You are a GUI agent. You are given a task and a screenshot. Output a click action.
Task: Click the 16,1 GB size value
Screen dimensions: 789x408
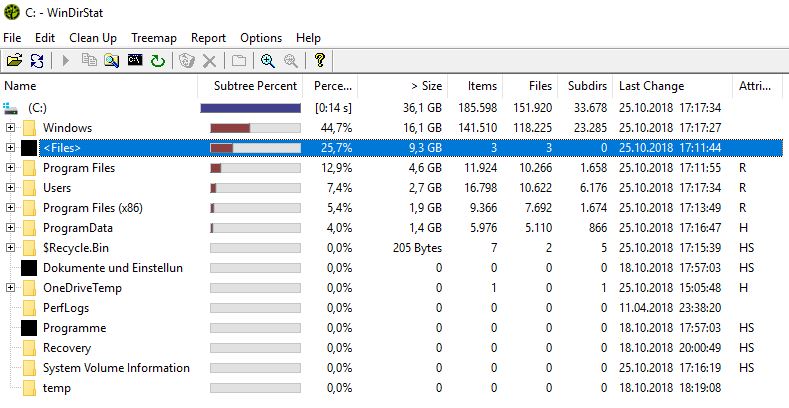[x=422, y=128]
